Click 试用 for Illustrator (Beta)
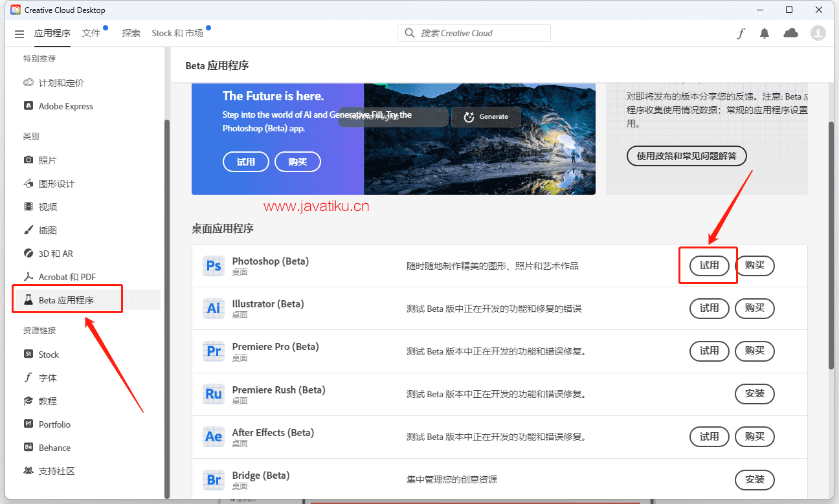Image resolution: width=839 pixels, height=504 pixels. [x=710, y=308]
